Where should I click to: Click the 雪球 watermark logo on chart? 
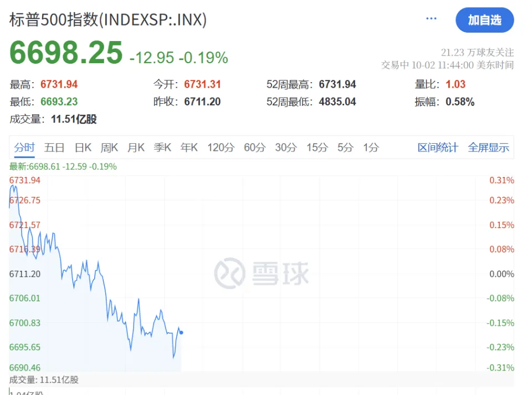[x=262, y=273]
